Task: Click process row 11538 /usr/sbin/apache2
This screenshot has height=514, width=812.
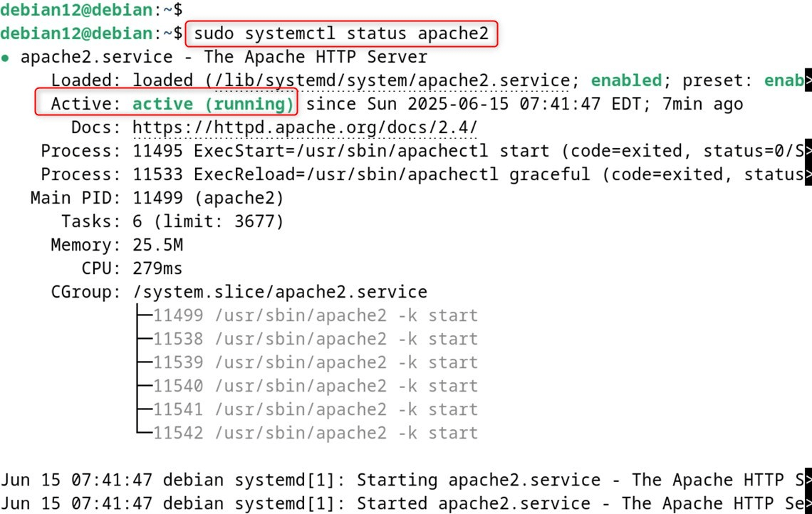Action: coord(315,339)
